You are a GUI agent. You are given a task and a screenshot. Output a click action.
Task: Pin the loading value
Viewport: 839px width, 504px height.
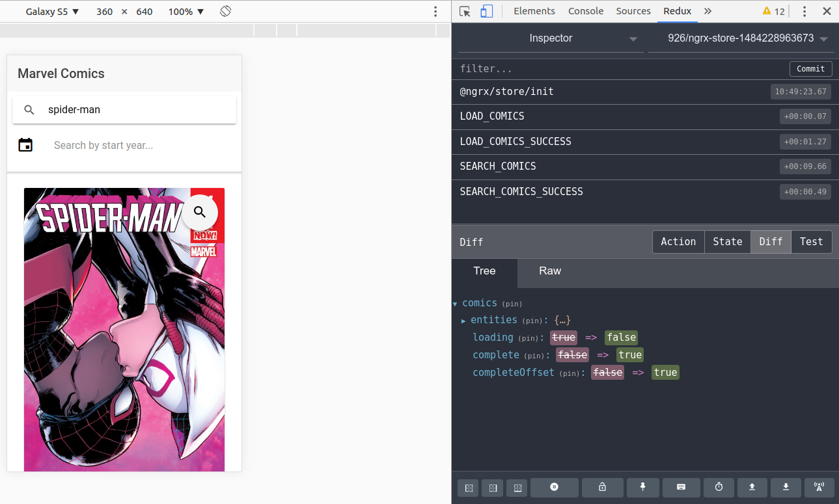pyautogui.click(x=528, y=338)
